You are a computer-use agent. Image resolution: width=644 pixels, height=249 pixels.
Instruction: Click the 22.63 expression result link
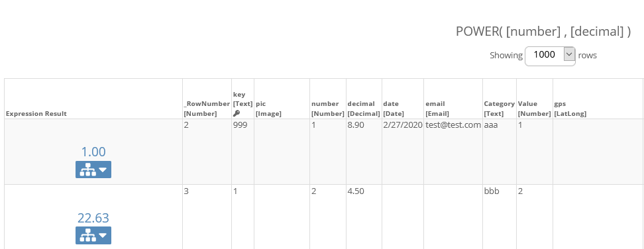93,218
